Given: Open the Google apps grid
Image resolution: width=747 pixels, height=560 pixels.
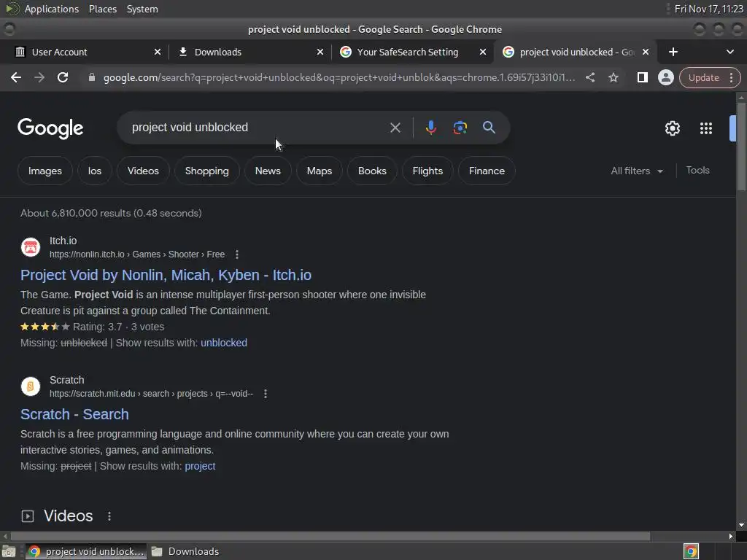Looking at the screenshot, I should 706,128.
